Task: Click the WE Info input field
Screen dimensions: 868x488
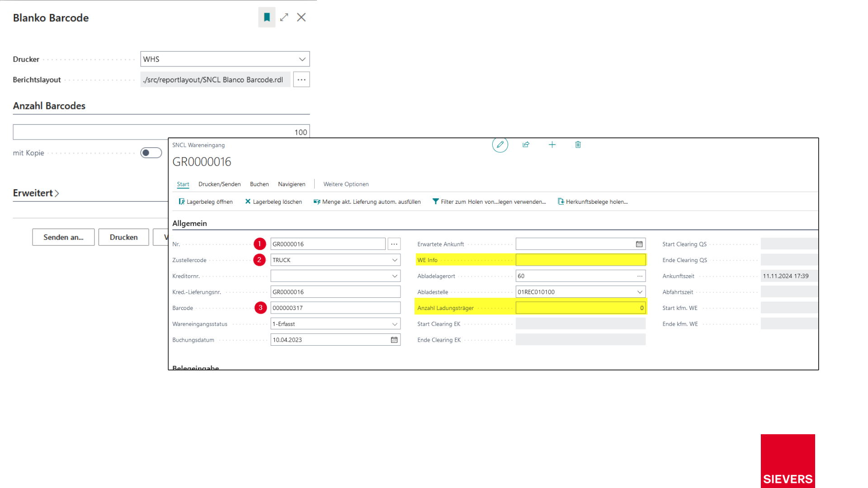Action: click(x=580, y=260)
